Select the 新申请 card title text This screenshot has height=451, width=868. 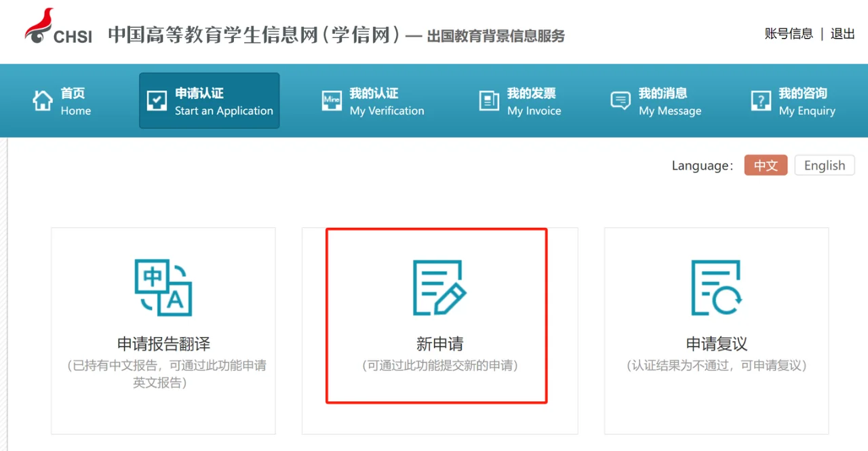(x=439, y=344)
